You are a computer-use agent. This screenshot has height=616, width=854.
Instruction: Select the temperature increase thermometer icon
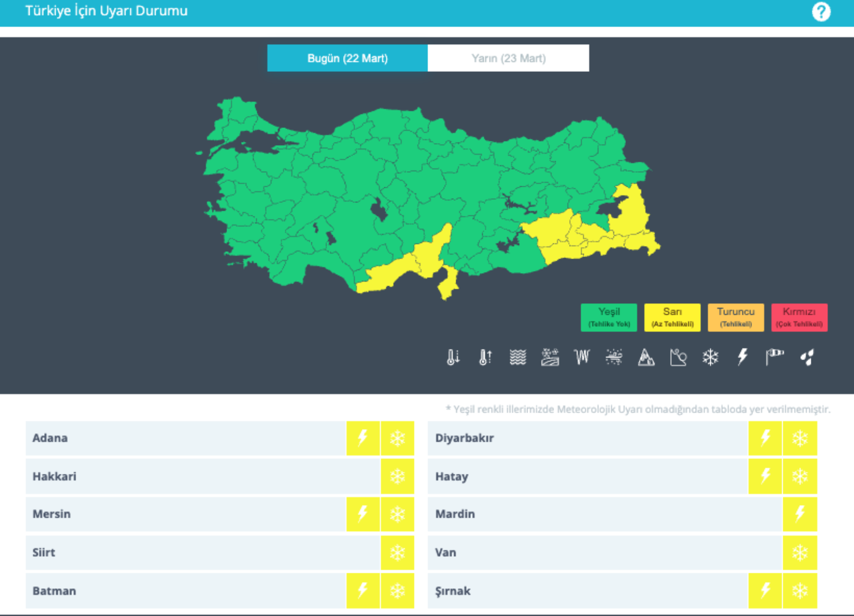(x=485, y=357)
